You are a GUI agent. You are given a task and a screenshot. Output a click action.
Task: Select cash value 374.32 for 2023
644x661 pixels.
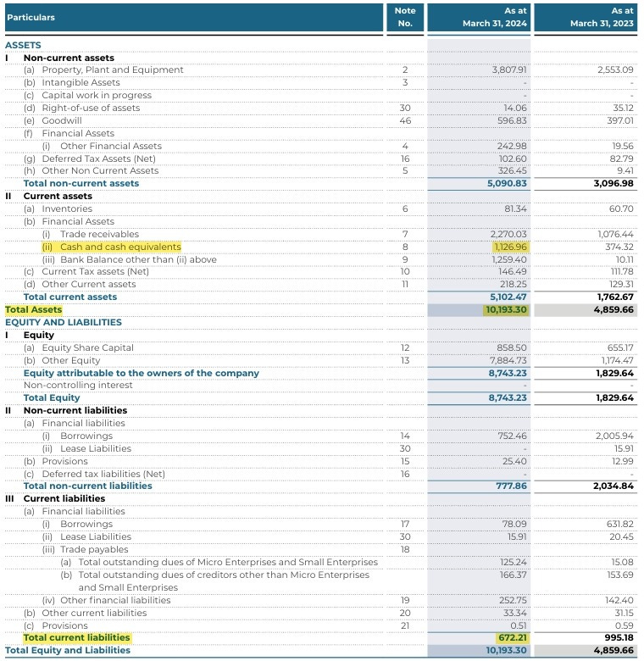click(x=619, y=247)
